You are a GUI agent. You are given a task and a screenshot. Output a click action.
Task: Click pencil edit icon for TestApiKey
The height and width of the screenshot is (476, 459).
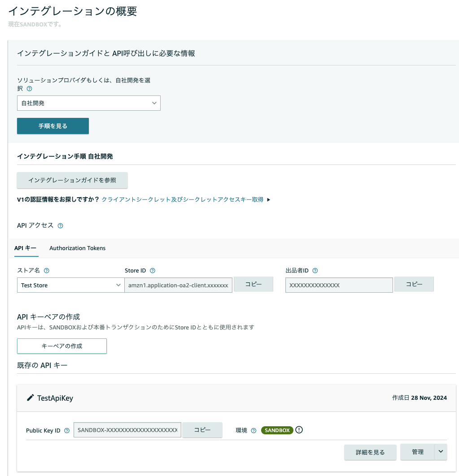[x=30, y=398]
